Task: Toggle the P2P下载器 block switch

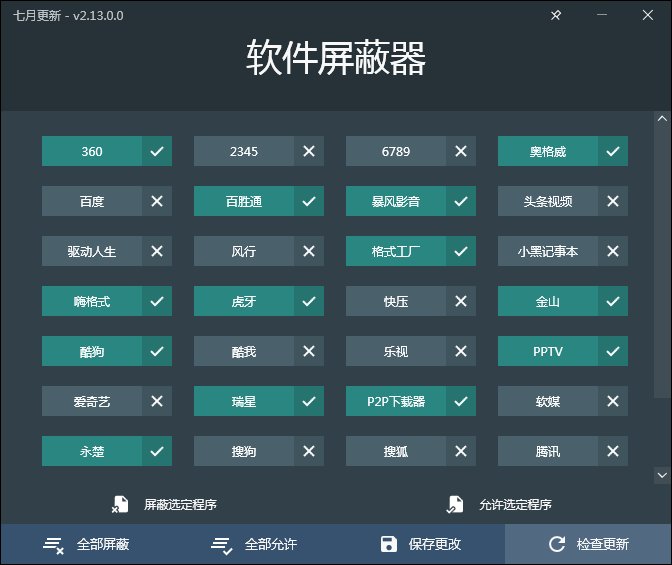Action: (x=411, y=401)
